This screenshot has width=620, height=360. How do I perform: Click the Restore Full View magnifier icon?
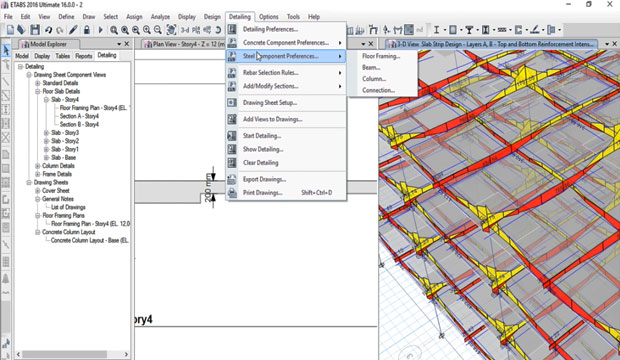[125, 30]
